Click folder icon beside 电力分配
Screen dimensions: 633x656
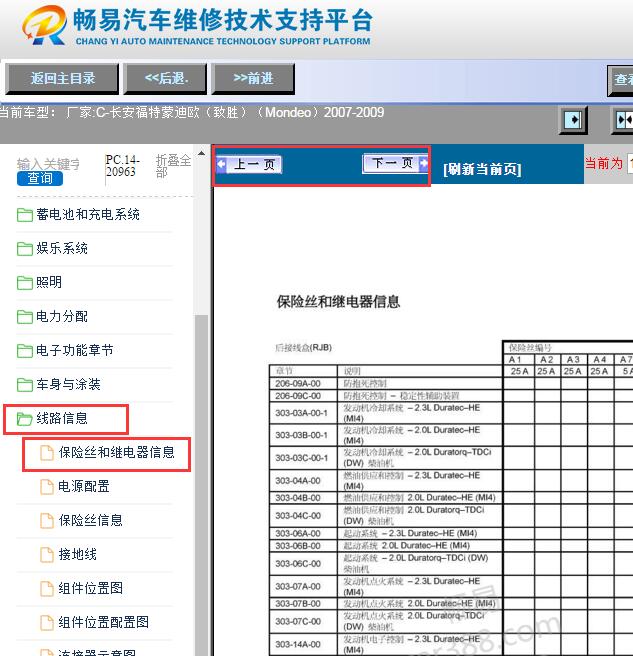(x=25, y=317)
